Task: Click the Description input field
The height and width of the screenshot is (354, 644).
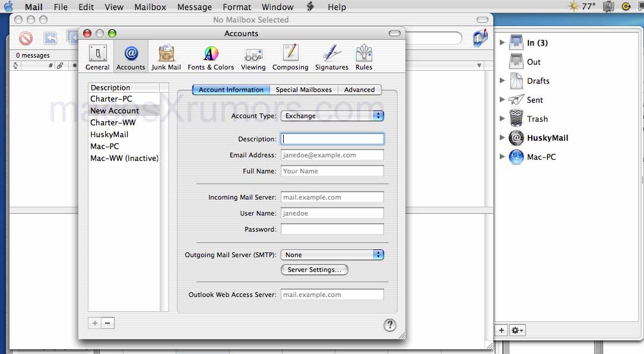Action: [332, 139]
